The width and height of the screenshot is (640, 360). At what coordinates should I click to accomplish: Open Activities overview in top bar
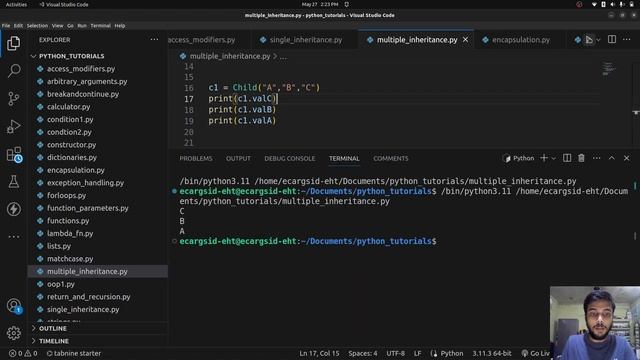coord(16,4)
